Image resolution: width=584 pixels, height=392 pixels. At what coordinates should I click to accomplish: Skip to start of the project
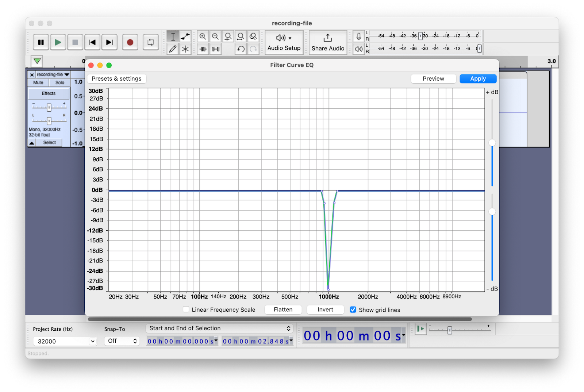pos(92,42)
